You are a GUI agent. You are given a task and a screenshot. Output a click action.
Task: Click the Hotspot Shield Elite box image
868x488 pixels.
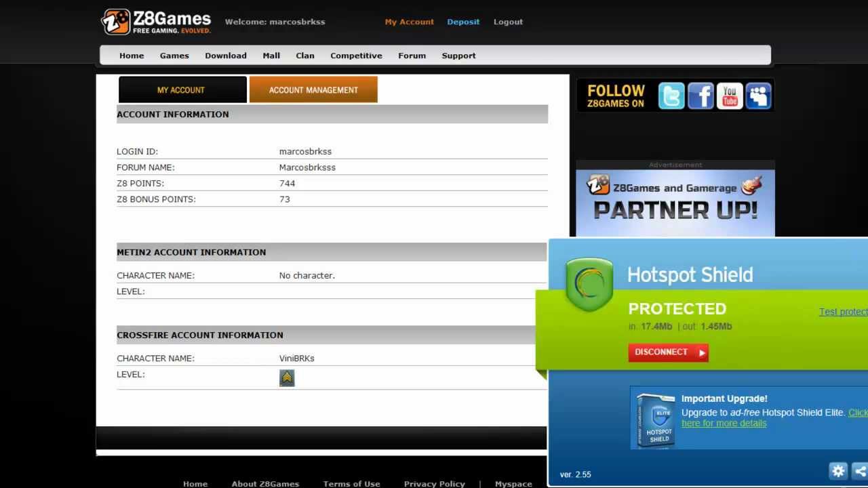point(656,420)
